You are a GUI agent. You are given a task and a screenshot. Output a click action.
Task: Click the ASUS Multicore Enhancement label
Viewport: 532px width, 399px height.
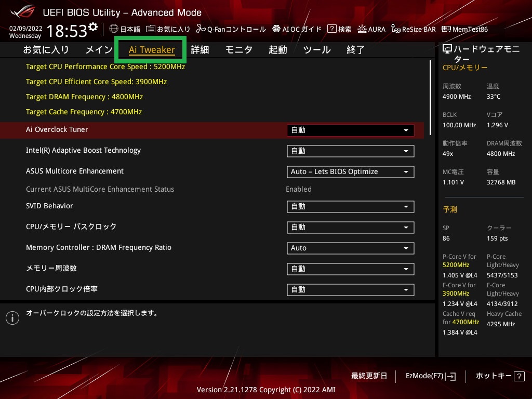75,171
